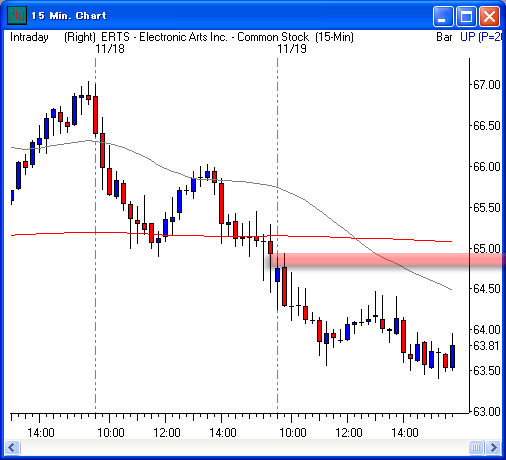
Task: Click the 67.00 price axis label
Action: click(487, 85)
